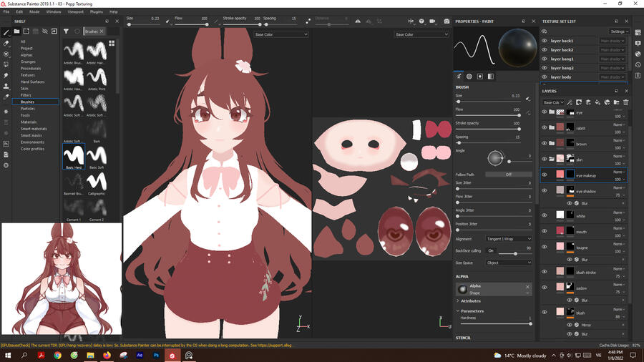Pick the Clone stamp tool

pyautogui.click(x=6, y=86)
